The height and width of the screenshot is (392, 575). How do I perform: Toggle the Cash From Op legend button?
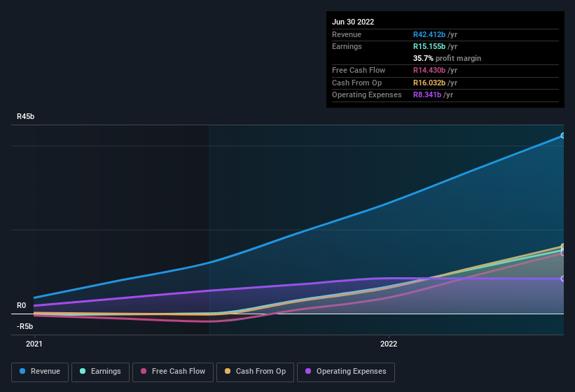click(x=255, y=372)
